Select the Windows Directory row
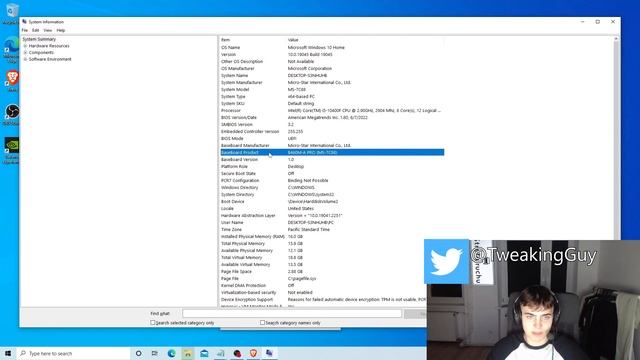640x360 pixels. point(332,187)
